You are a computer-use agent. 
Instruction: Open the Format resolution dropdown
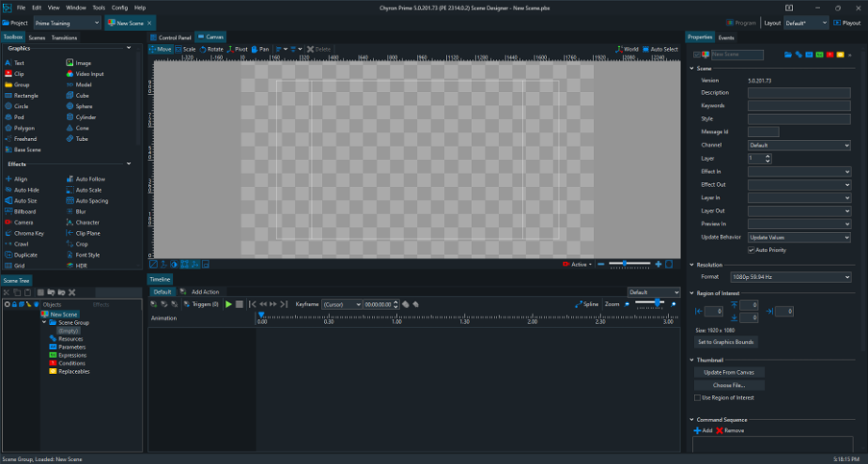click(798, 277)
